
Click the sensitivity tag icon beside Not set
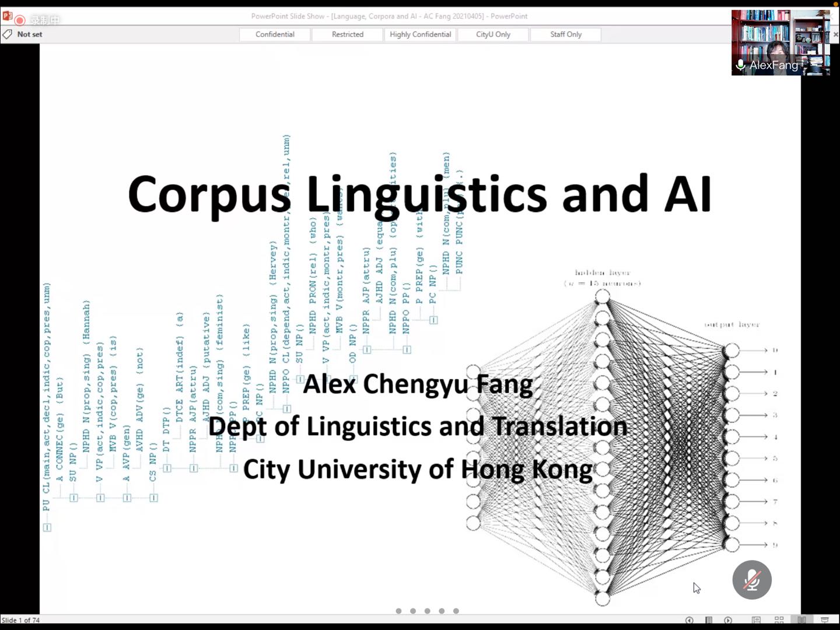tap(8, 34)
